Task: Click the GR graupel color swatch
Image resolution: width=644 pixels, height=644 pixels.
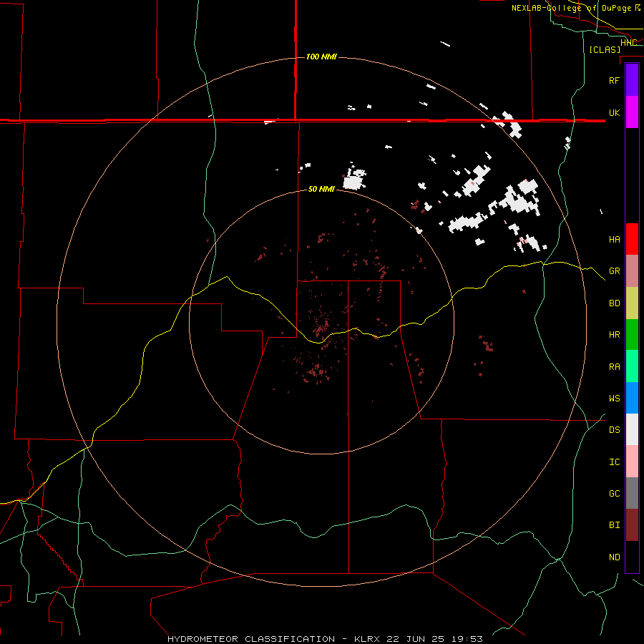Action: 632,271
